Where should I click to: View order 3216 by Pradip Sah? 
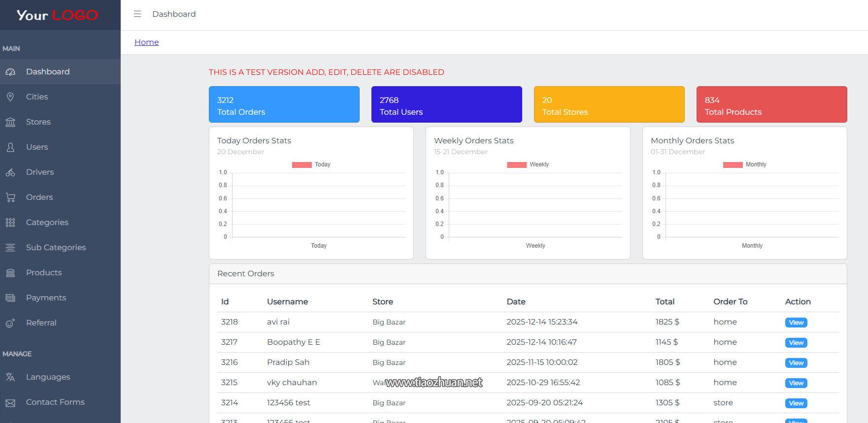point(796,363)
